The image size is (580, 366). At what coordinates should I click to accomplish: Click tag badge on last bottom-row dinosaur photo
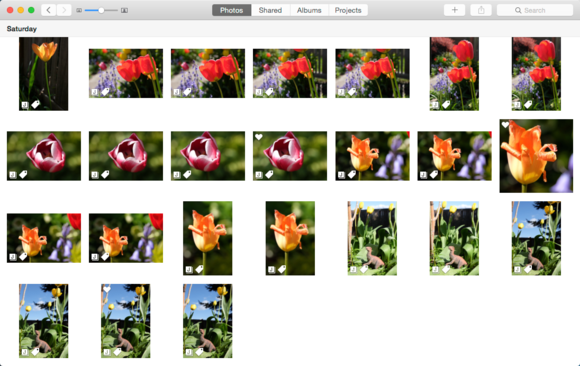(x=199, y=352)
